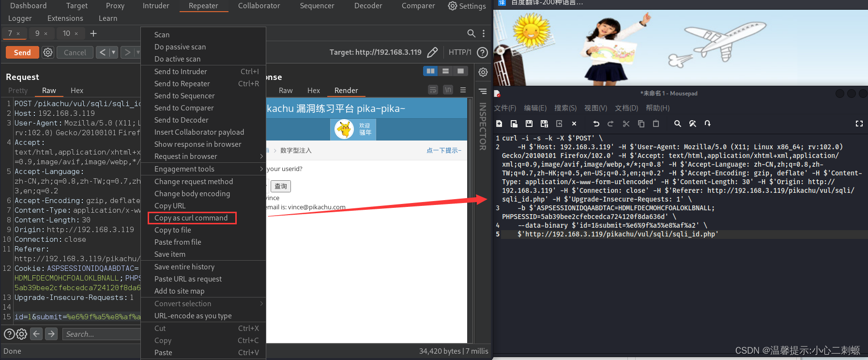
Task: Add a new Repeater tab with plus
Action: (x=93, y=33)
